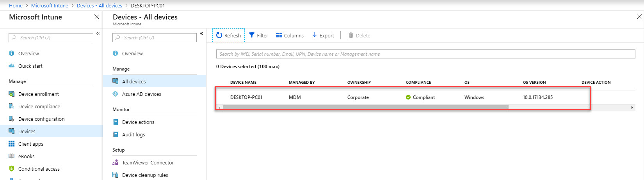The width and height of the screenshot is (644, 180).
Task: Sort by MANAGED BY column header
Action: pos(302,82)
